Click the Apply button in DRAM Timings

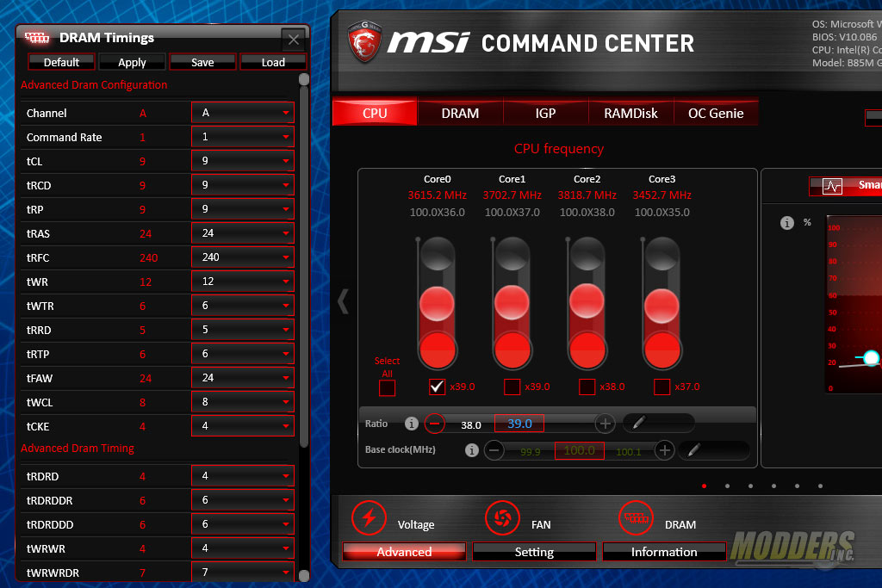click(132, 62)
